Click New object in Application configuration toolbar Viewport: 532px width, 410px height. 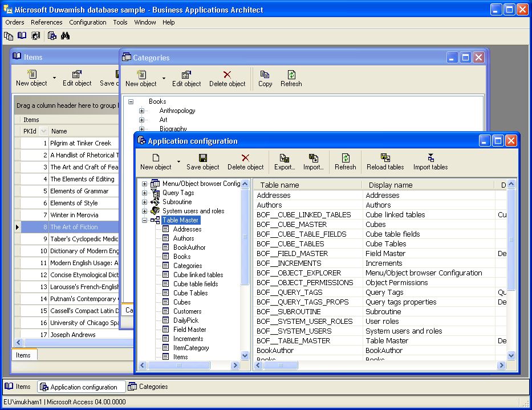click(156, 162)
